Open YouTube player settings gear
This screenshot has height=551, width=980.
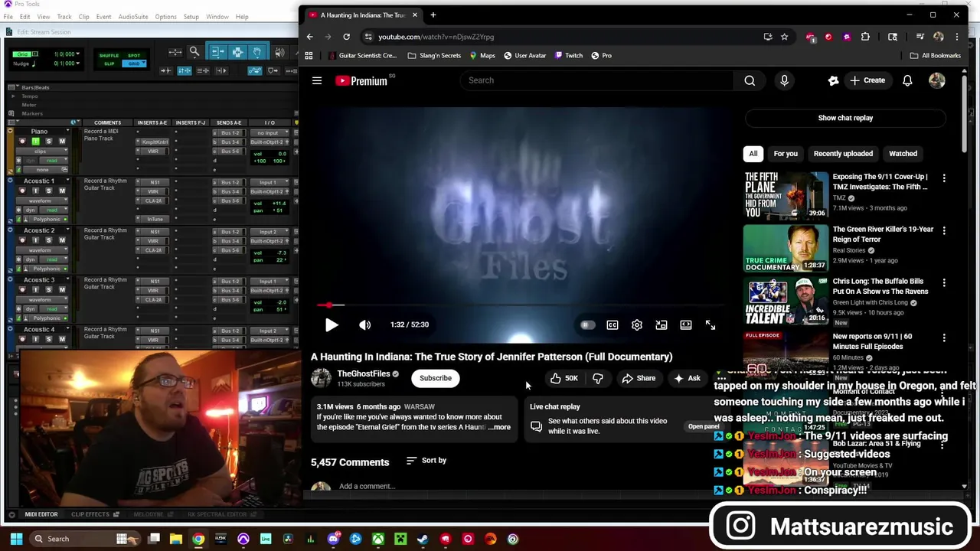[637, 324]
